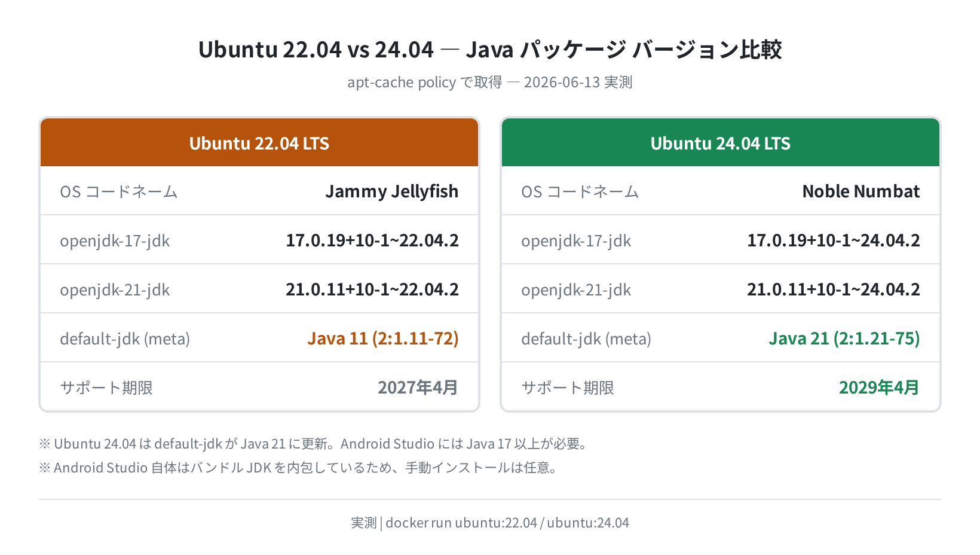Click the green 'Java 21 (2:1.21-75)' value
Viewport: 980px width, 555px height.
pyautogui.click(x=844, y=339)
